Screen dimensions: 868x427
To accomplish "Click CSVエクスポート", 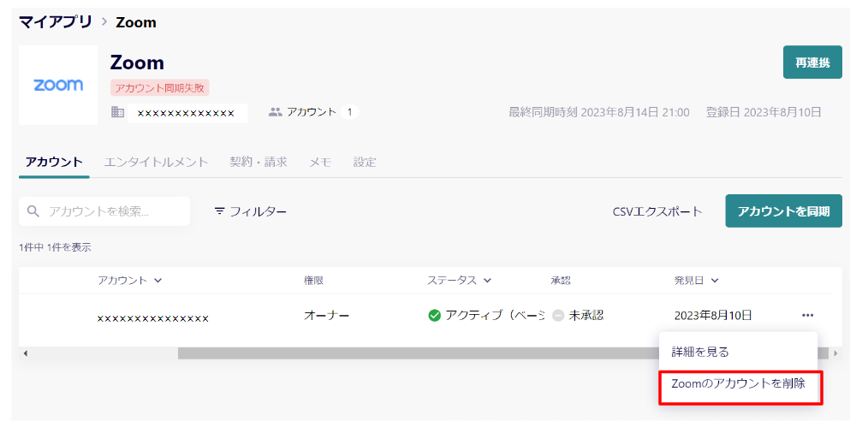I will (657, 211).
